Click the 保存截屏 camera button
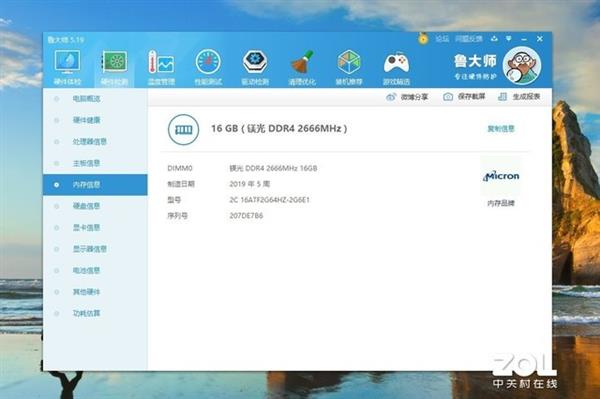600x399 pixels. (x=464, y=97)
